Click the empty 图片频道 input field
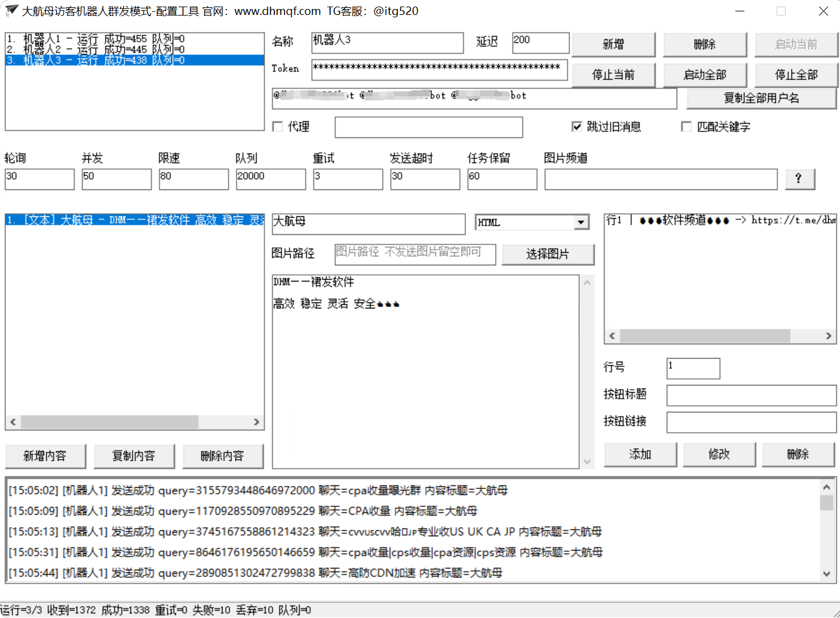This screenshot has width=840, height=618. (661, 179)
